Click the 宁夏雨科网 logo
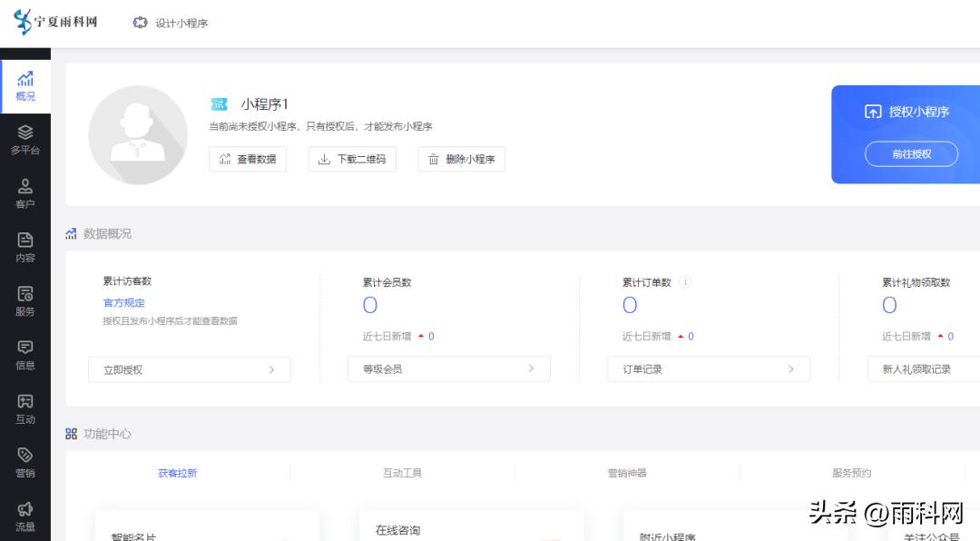Viewport: 980px width, 541px height. pos(54,22)
